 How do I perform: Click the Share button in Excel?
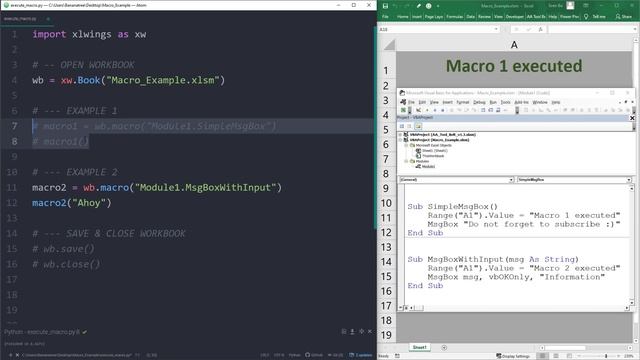click(x=624, y=17)
